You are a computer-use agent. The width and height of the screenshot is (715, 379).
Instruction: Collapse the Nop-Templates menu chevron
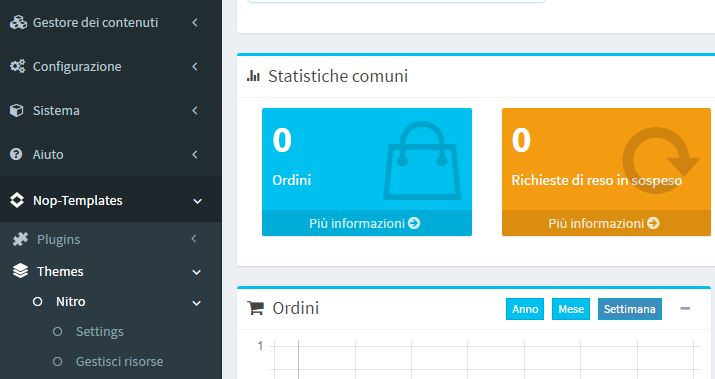tap(197, 201)
